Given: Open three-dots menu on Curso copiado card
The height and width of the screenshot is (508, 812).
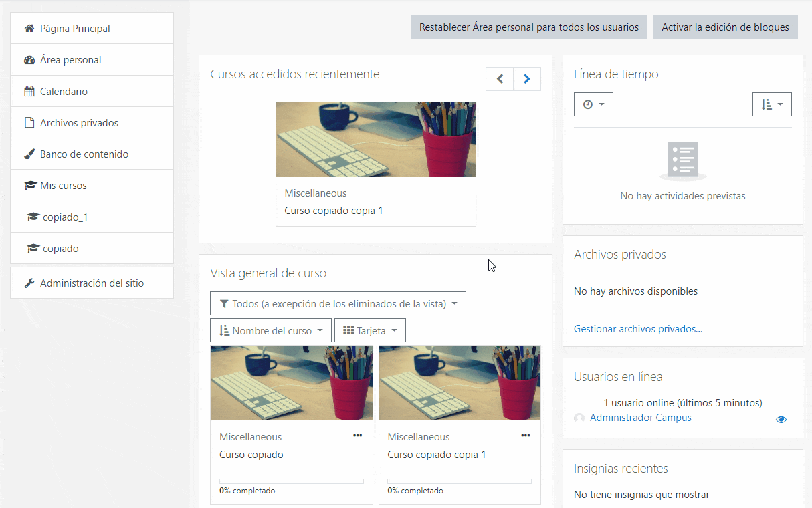Looking at the screenshot, I should [357, 436].
